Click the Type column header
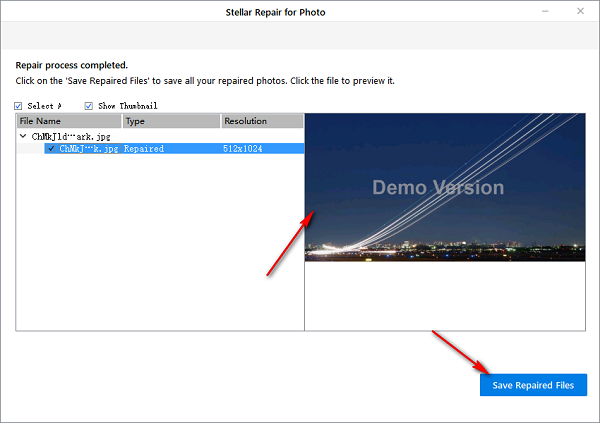The height and width of the screenshot is (423, 600). click(171, 121)
